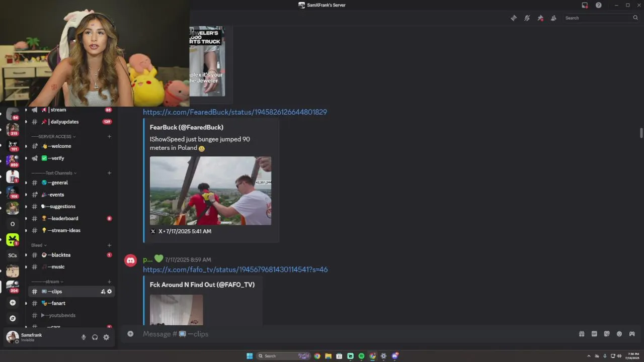Viewport: 644px width, 362px height.
Task: Open Discover servers compass icon
Action: tap(13, 318)
